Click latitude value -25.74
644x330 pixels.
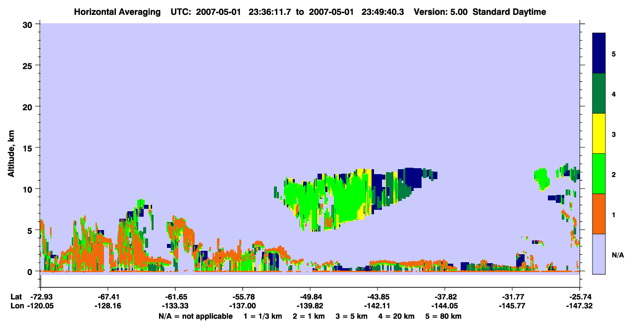[580, 297]
